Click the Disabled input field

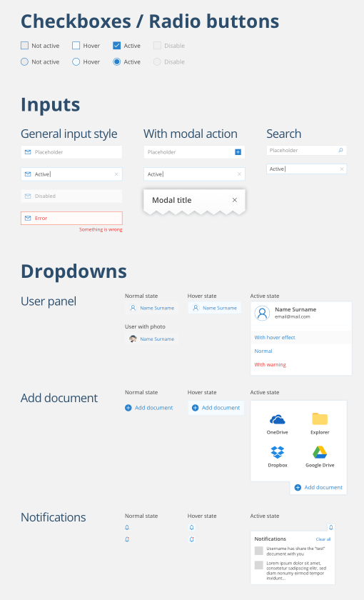tap(71, 196)
